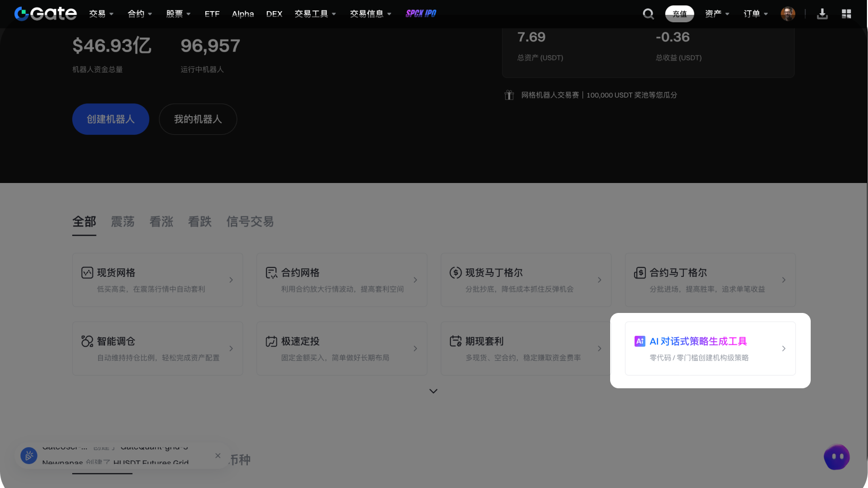Open the SPCX IPO promo link
868x488 pixels.
[421, 14]
